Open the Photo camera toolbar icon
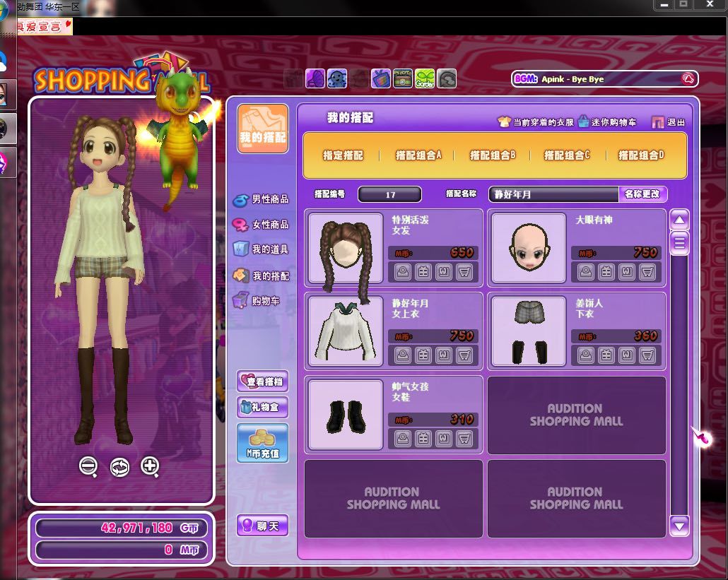 403,78
